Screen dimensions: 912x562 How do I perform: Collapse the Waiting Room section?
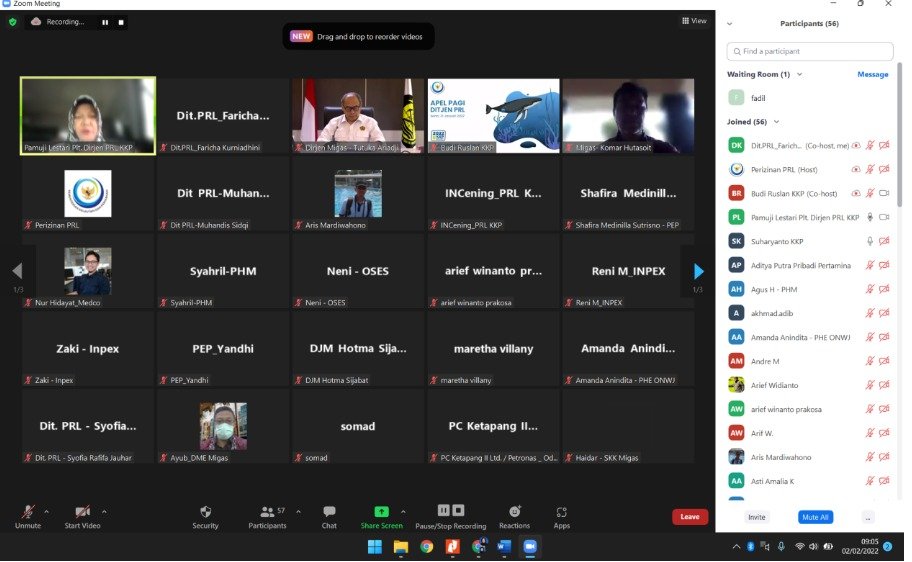(x=799, y=74)
